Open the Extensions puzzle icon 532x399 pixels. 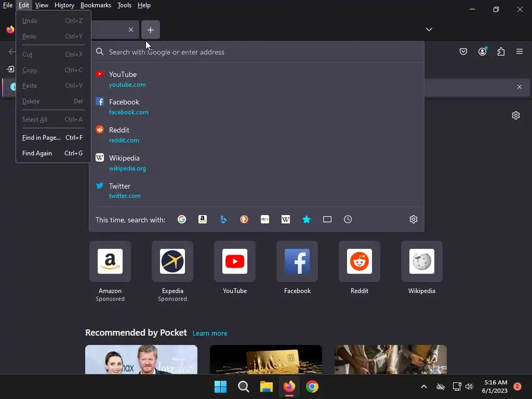point(501,51)
